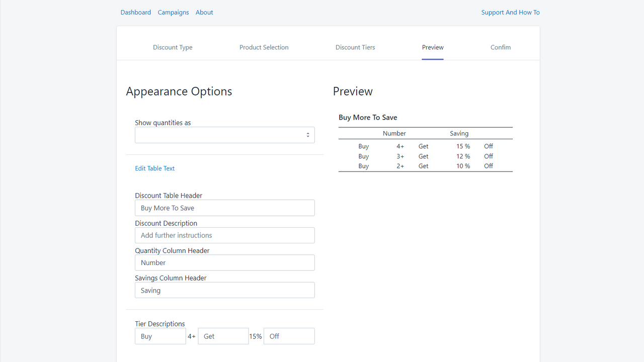Viewport: 644px width, 362px height.
Task: Navigate to the Campaigns page
Action: 173,12
